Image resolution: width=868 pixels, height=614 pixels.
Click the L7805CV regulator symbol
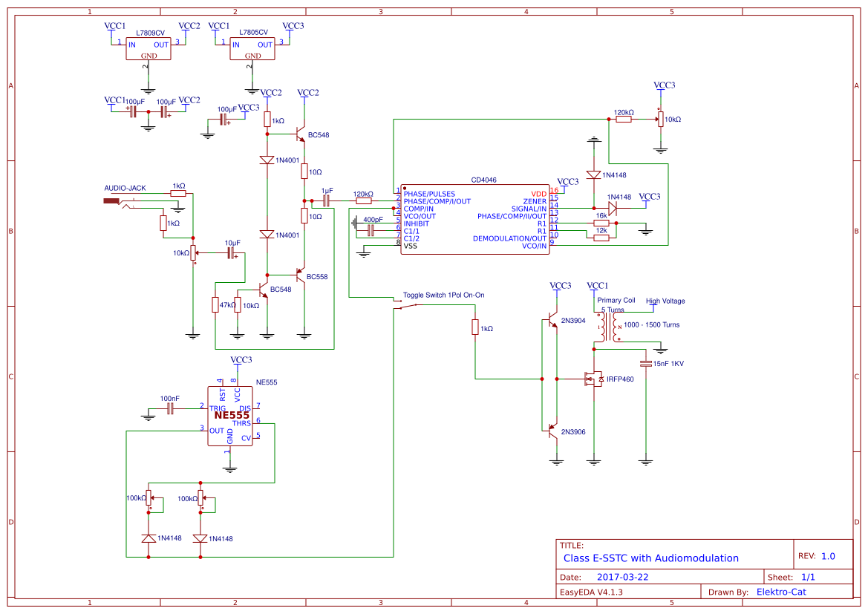[x=251, y=49]
